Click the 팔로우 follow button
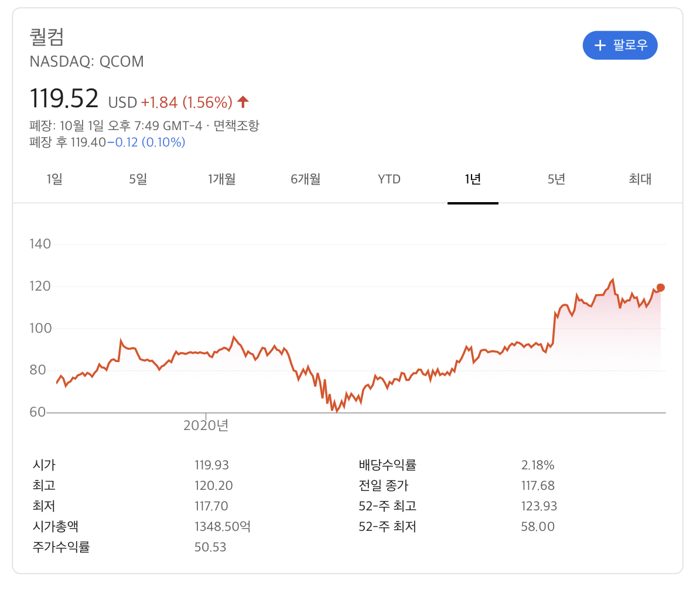700x590 pixels. point(620,45)
